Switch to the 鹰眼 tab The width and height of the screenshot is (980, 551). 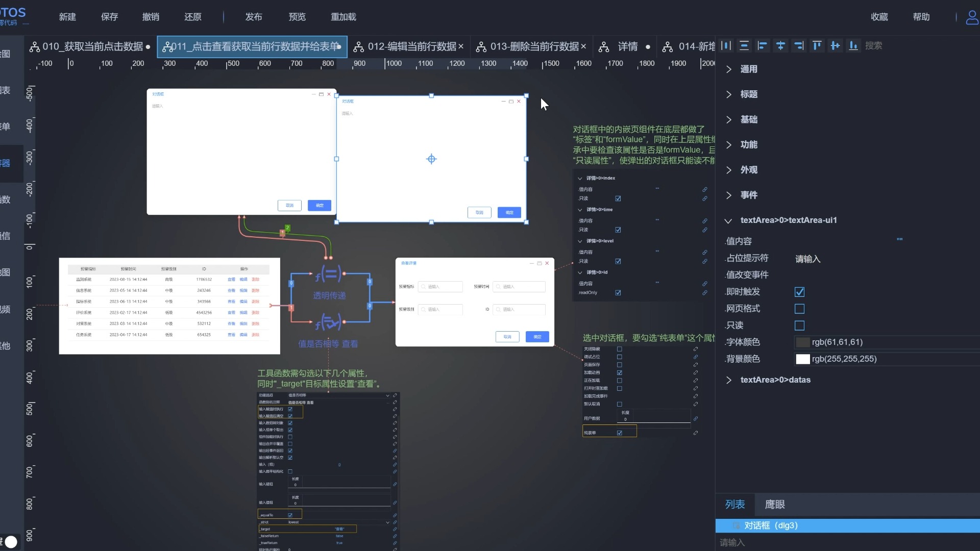[x=774, y=504]
